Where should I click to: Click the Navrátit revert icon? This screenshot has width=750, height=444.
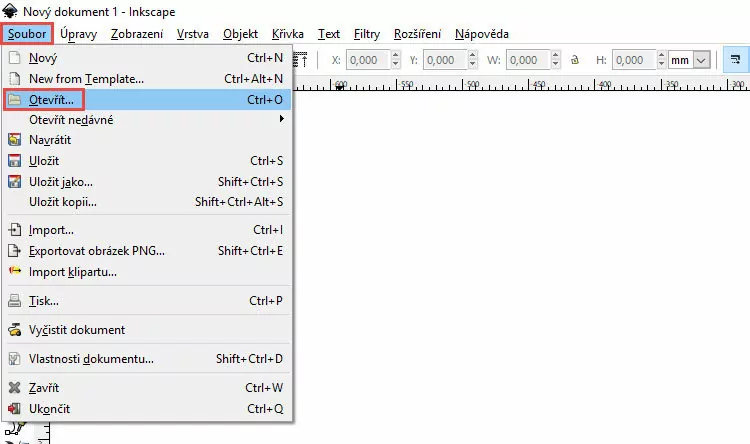click(x=14, y=140)
